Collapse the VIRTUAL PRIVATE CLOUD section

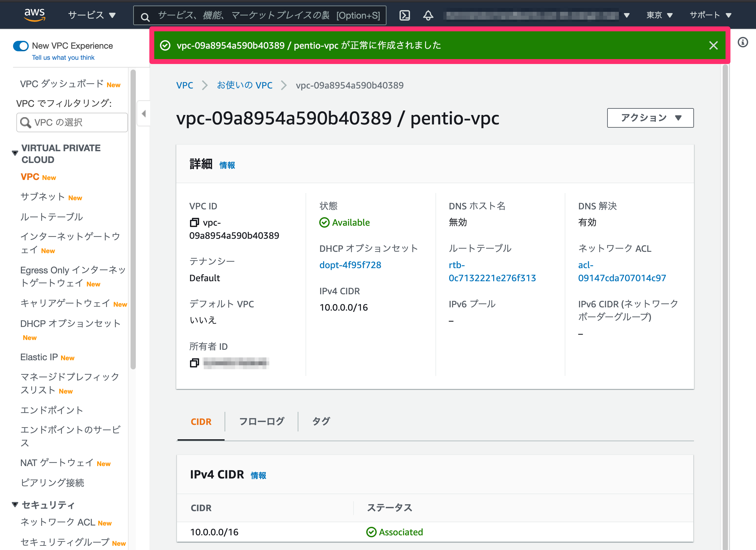(x=15, y=153)
